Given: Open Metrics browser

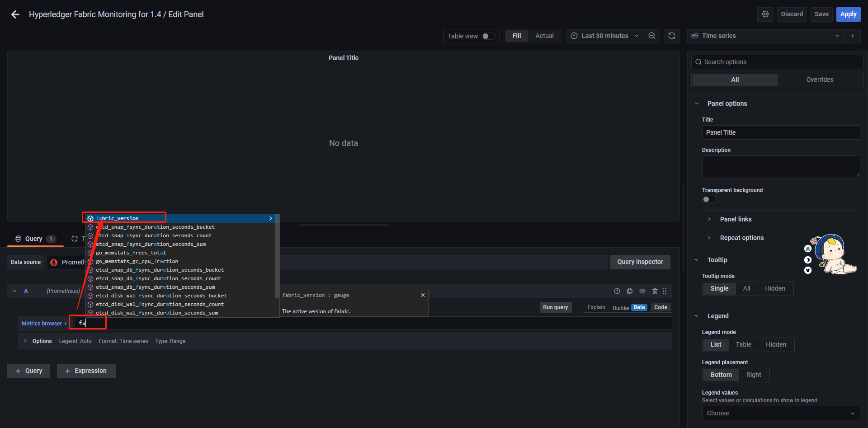Looking at the screenshot, I should pyautogui.click(x=44, y=324).
